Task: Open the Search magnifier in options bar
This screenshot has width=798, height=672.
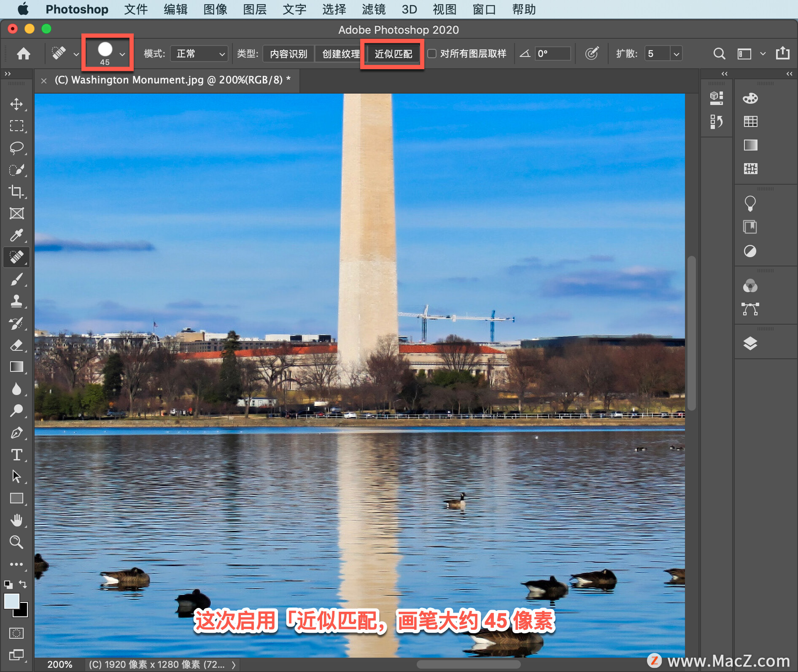Action: [x=719, y=54]
